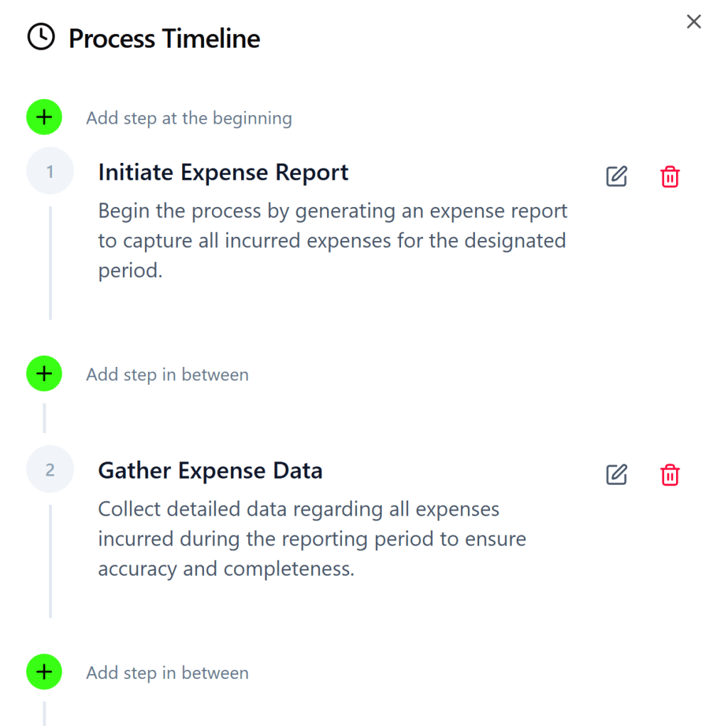Click the Gather Expense Data title
The height and width of the screenshot is (726, 728).
210,471
